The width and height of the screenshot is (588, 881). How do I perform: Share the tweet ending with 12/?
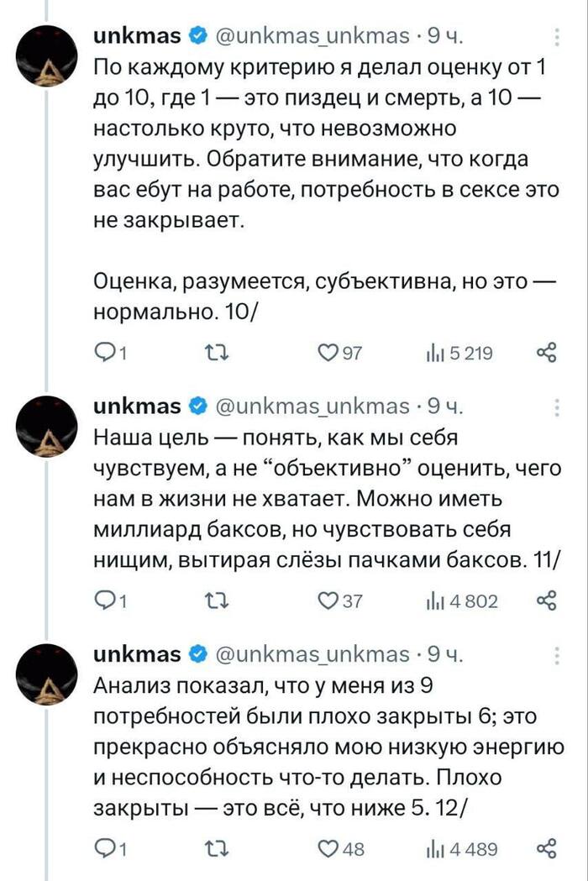point(548,849)
